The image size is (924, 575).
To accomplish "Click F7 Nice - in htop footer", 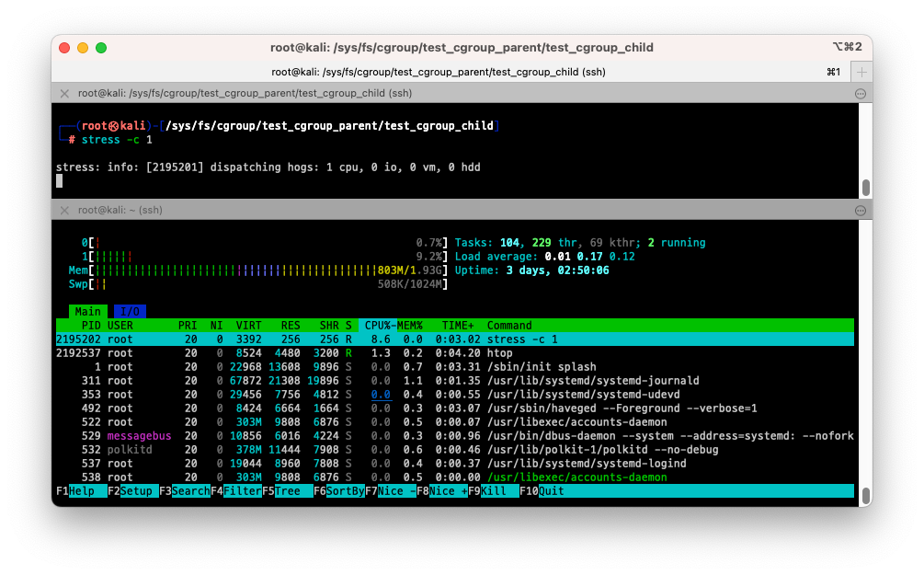I will (x=390, y=491).
